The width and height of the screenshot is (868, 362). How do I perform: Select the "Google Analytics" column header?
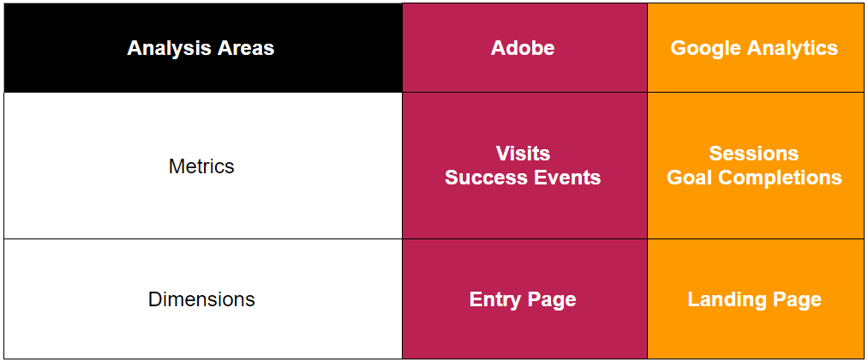point(754,48)
